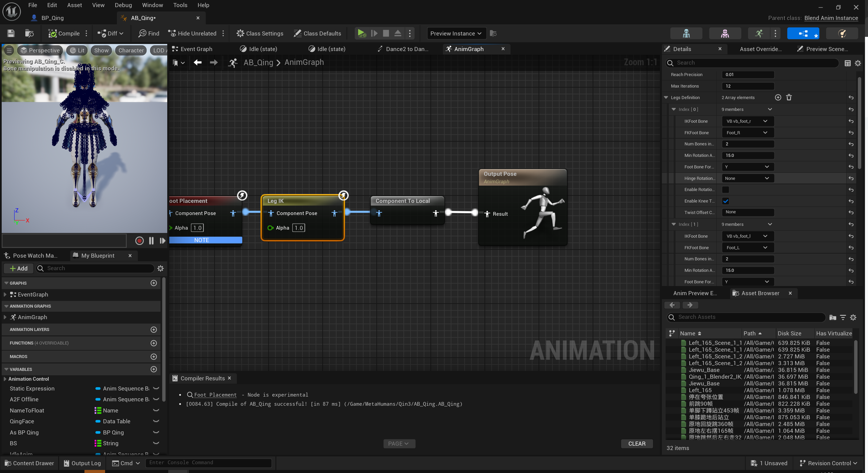The height and width of the screenshot is (473, 868).
Task: Enable the Enable Rotation Limit checkbox
Action: coord(725,190)
